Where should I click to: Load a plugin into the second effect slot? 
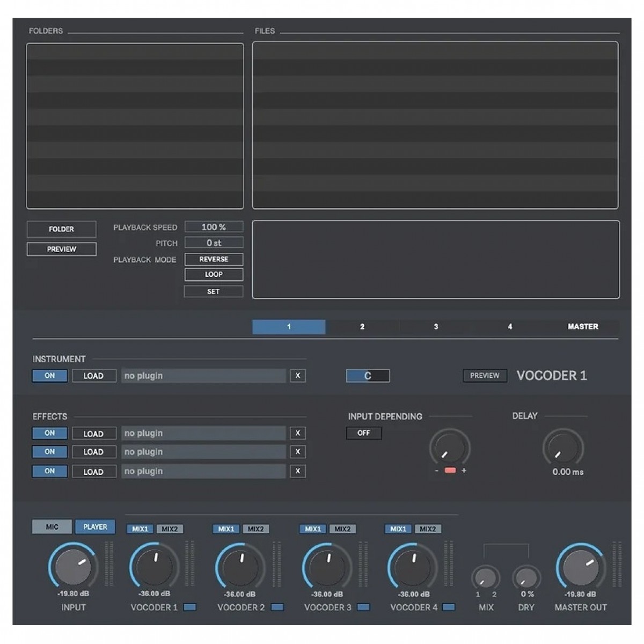point(93,452)
